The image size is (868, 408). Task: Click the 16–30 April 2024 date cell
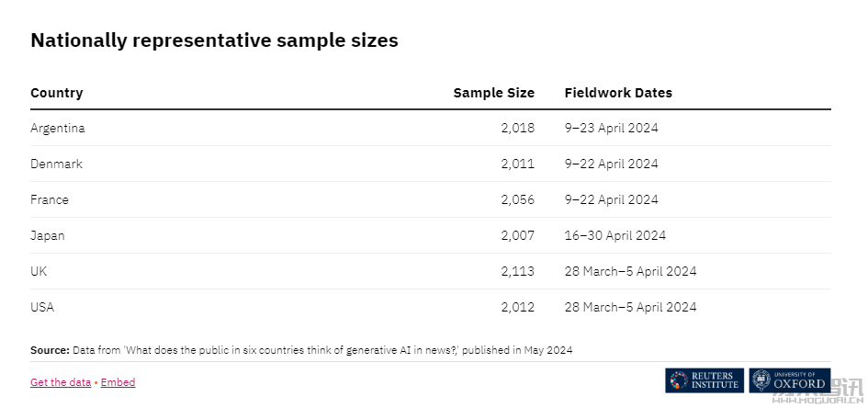coord(615,235)
